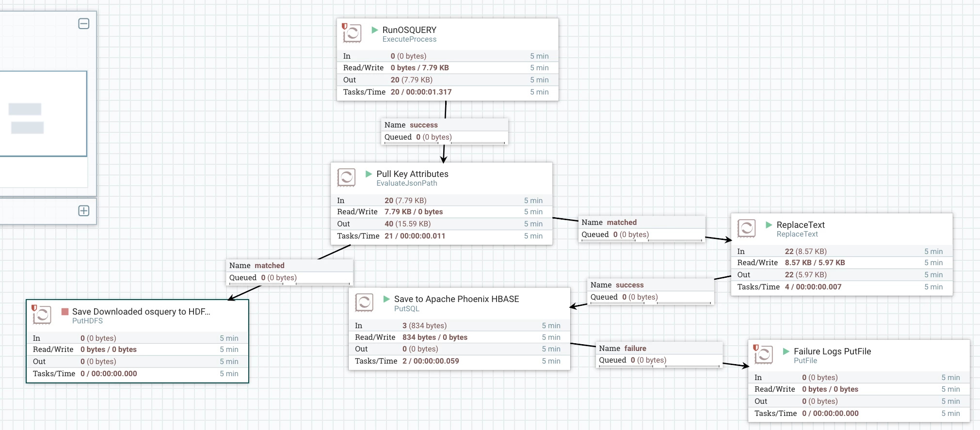Click Pull Key Attributes Tasks/Time value 21 / 00:00:00.011
This screenshot has height=430, width=980.
pyautogui.click(x=415, y=236)
